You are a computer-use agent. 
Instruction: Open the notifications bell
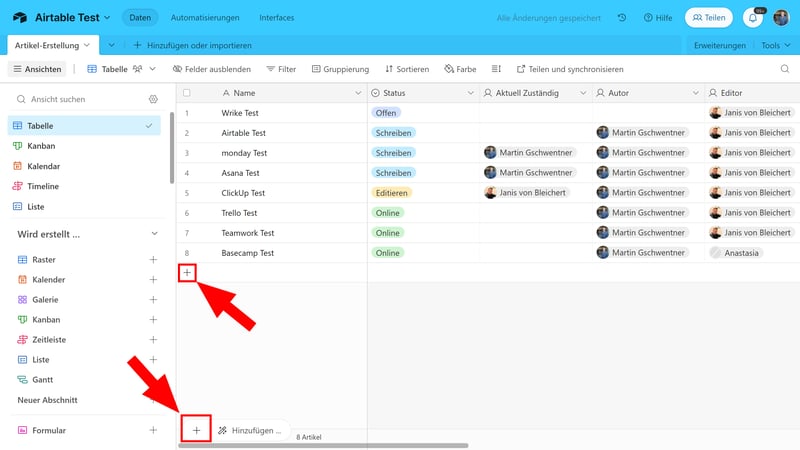tap(752, 18)
